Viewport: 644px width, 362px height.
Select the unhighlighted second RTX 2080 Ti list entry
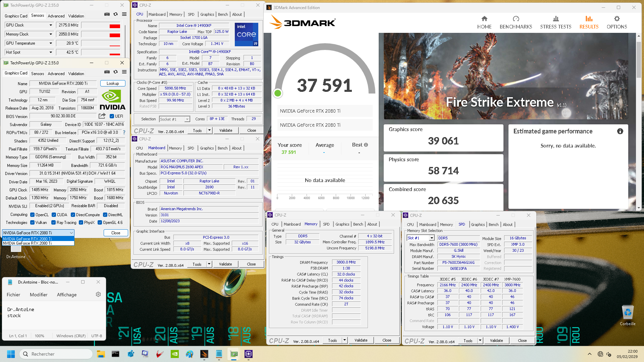38,243
